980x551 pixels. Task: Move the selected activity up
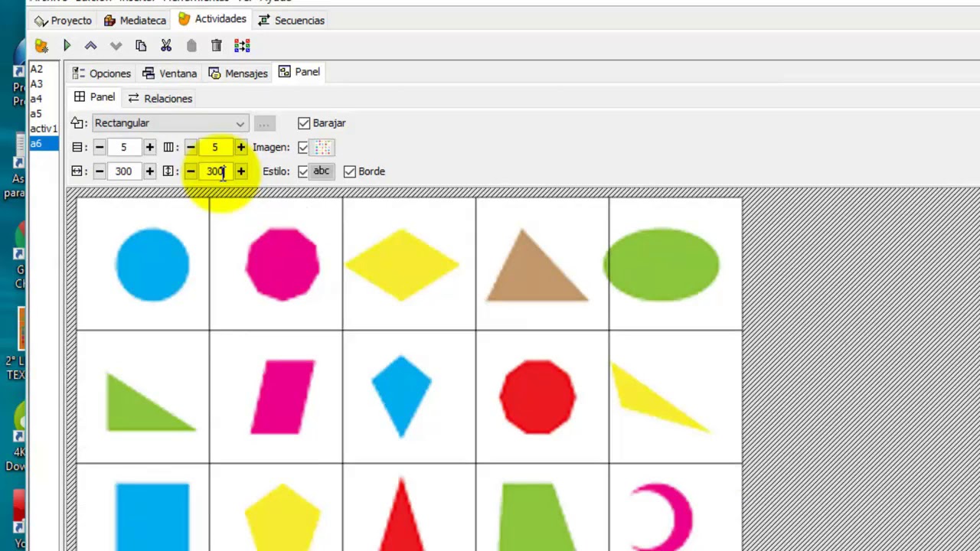(90, 46)
